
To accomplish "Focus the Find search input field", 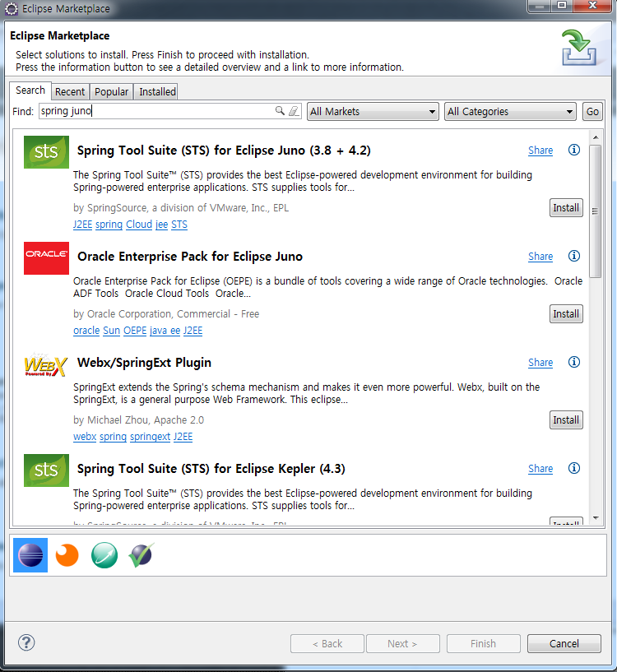I will pyautogui.click(x=170, y=111).
